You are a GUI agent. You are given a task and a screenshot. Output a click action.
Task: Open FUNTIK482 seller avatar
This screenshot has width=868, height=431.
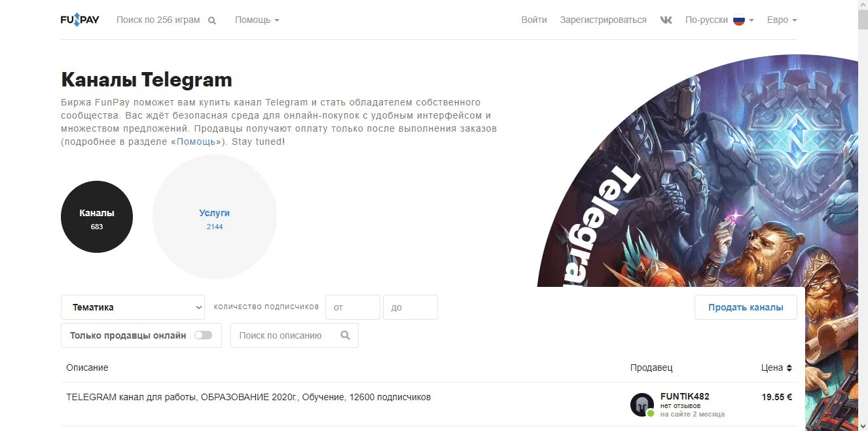[x=642, y=405]
